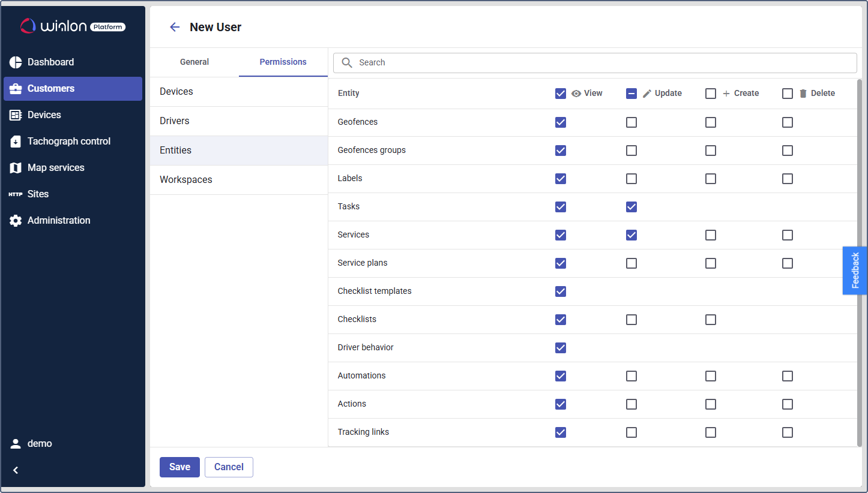The width and height of the screenshot is (868, 493).
Task: Uncheck View permission for Labels
Action: pyautogui.click(x=561, y=179)
